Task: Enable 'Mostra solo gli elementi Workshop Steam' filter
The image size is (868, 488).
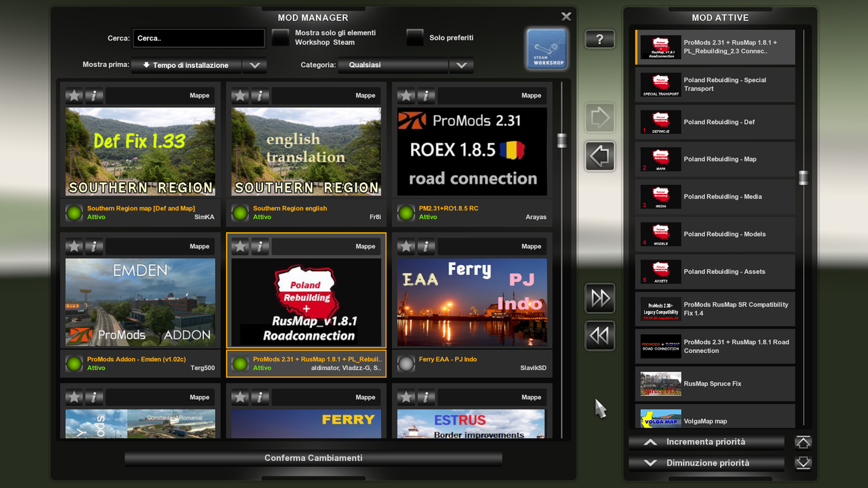Action: 280,37
